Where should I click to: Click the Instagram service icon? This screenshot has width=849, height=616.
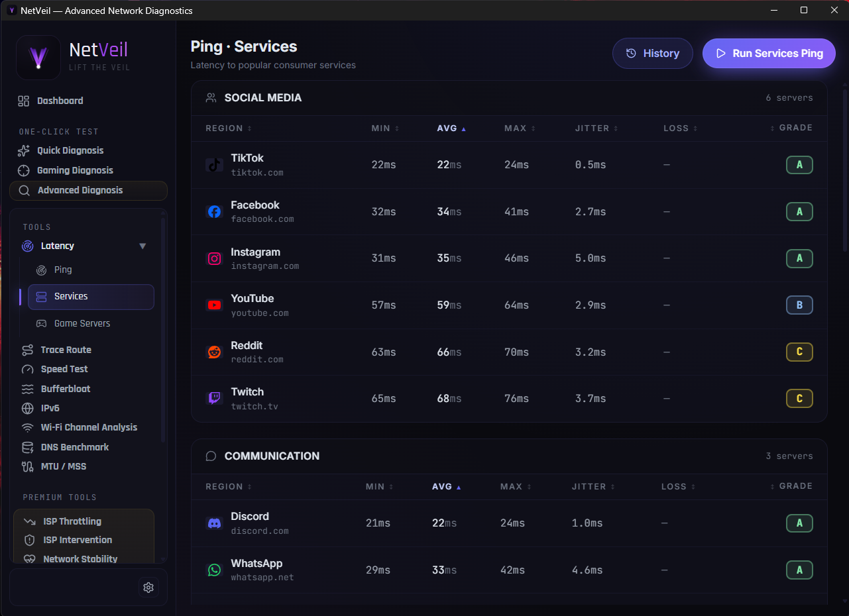pyautogui.click(x=214, y=259)
